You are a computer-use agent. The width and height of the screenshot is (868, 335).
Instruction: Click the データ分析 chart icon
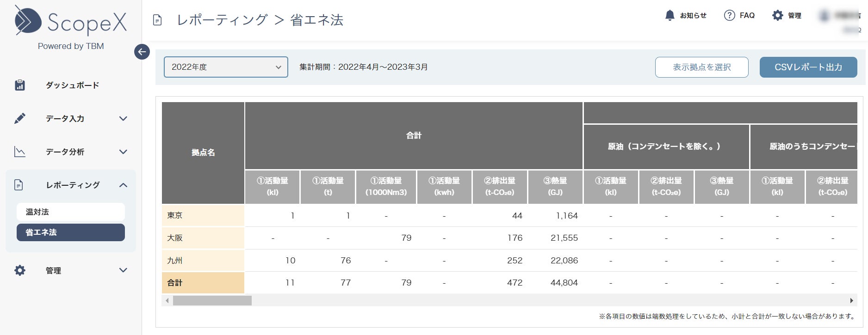pos(20,152)
